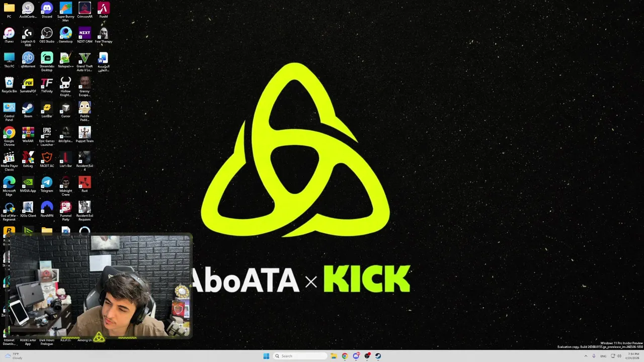644x362 pixels.
Task: Open the Recycle Bin
Action: point(9,85)
